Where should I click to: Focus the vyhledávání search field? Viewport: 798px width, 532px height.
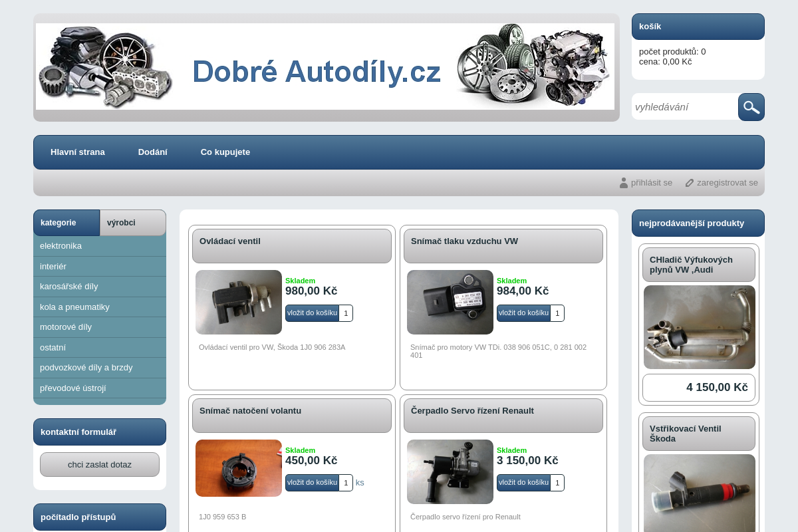[685, 107]
